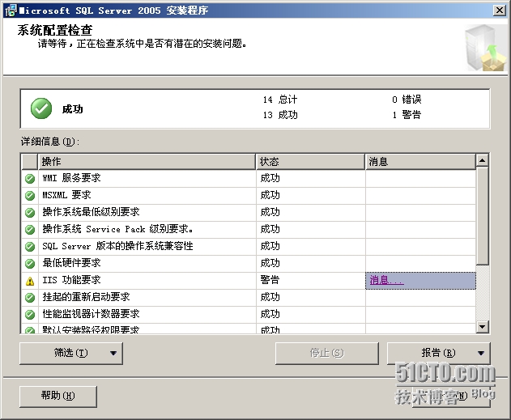The height and width of the screenshot is (420, 511).
Task: Open the 消息... link for IIS warning
Action: [386, 280]
